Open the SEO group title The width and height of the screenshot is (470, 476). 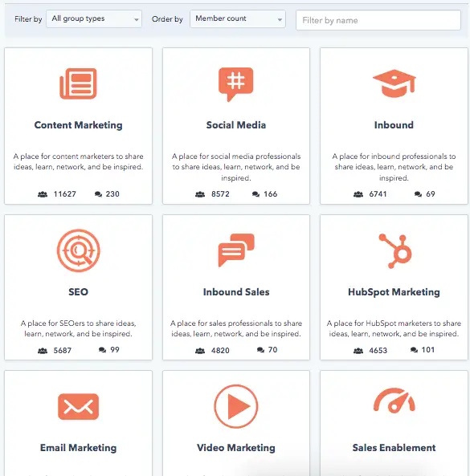pyautogui.click(x=79, y=292)
